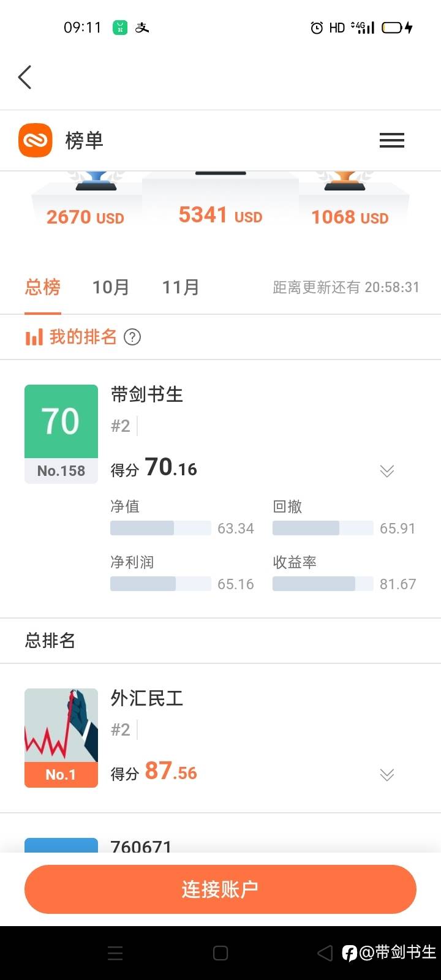This screenshot has height=980, width=441.
Task: Select the 总榜 tab
Action: point(43,287)
